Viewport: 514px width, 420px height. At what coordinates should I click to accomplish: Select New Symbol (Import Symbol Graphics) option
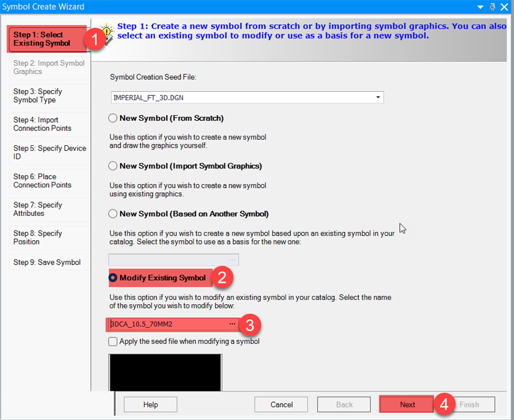113,166
